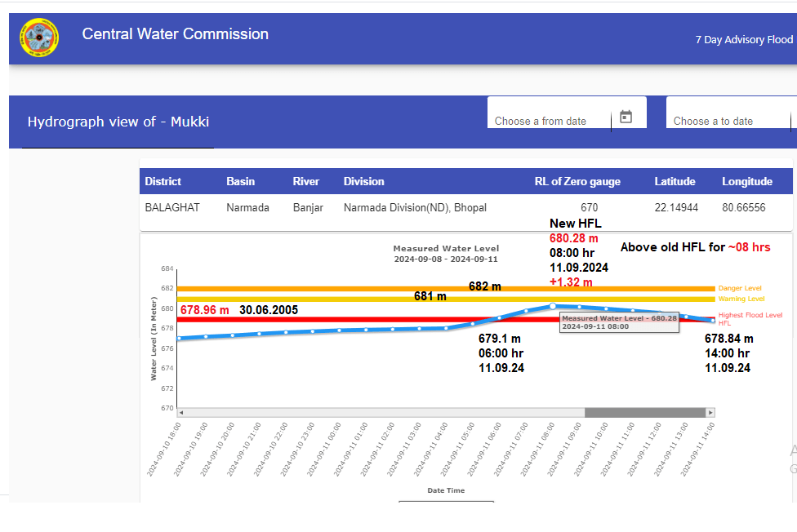797x532 pixels.
Task: Open the 'Choose a to date' picker field
Action: 727,121
